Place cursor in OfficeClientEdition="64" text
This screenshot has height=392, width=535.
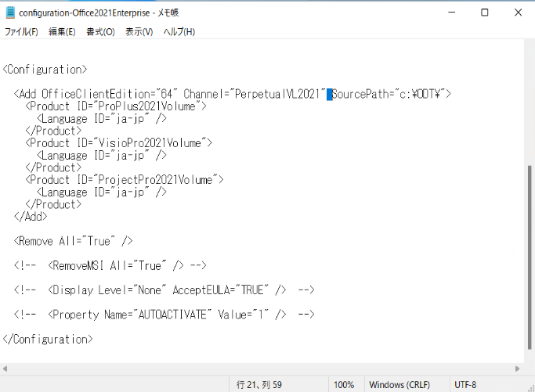pos(110,94)
